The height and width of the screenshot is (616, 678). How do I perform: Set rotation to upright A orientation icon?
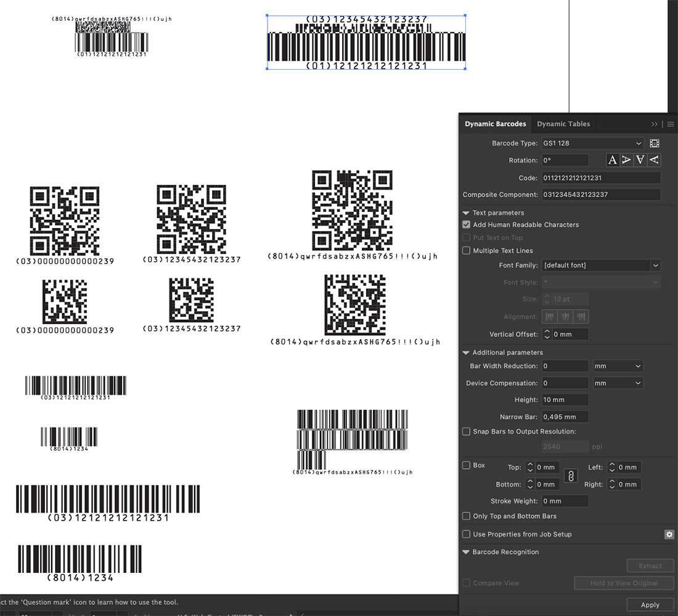point(613,160)
